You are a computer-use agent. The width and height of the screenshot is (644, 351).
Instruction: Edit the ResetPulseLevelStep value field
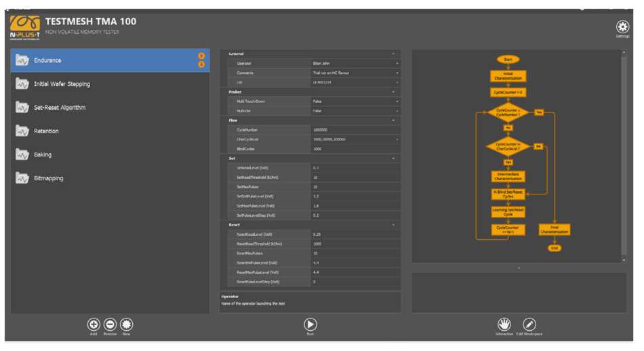355,282
